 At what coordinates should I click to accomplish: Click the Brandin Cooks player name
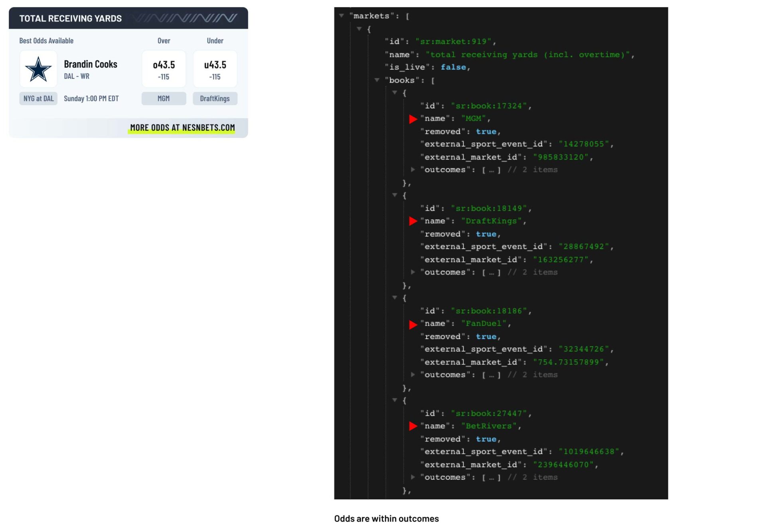click(91, 64)
